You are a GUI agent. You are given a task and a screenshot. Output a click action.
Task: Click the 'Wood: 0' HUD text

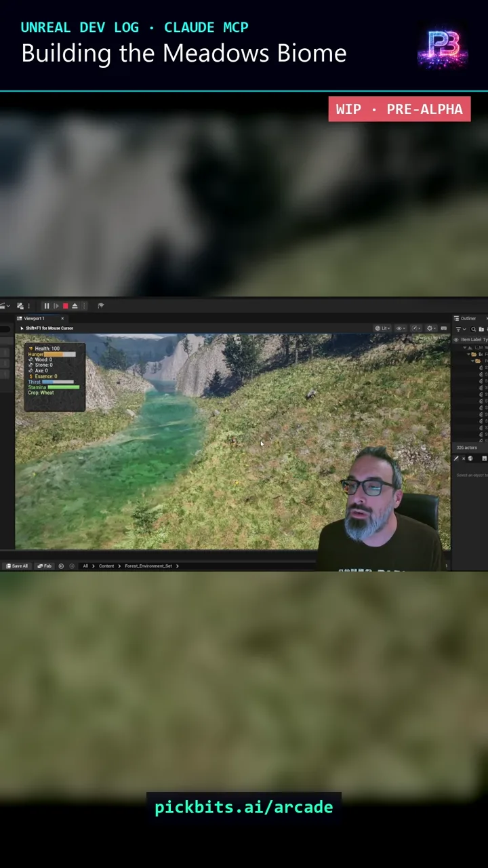[x=43, y=359]
